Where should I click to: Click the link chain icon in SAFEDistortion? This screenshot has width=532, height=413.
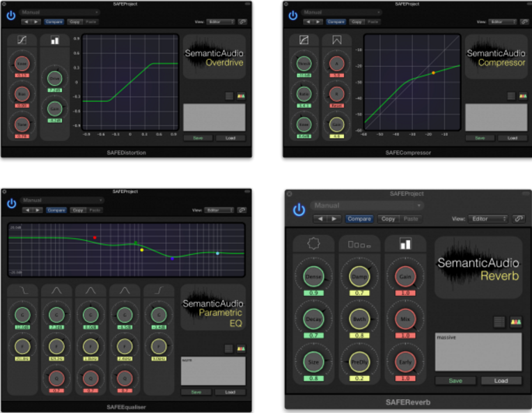click(242, 22)
